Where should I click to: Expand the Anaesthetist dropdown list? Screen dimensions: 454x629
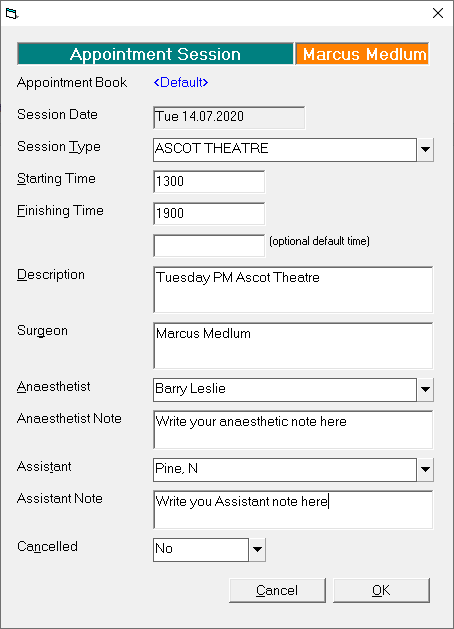tap(425, 390)
